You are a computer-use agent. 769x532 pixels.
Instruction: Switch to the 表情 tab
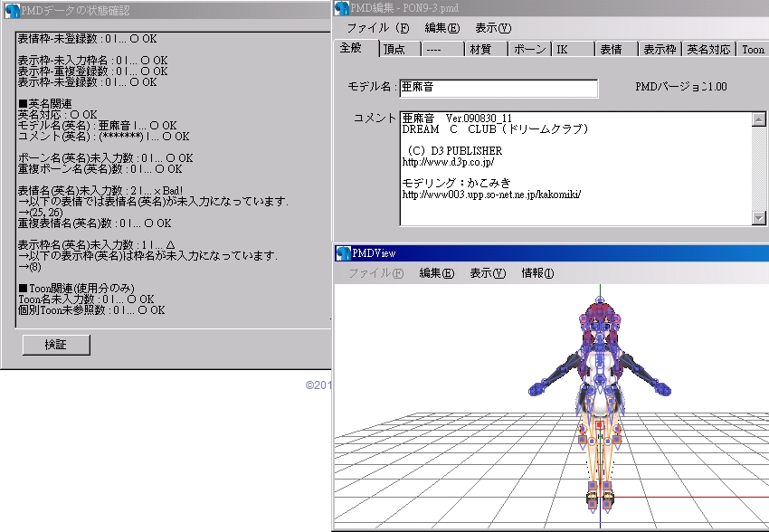click(x=616, y=49)
